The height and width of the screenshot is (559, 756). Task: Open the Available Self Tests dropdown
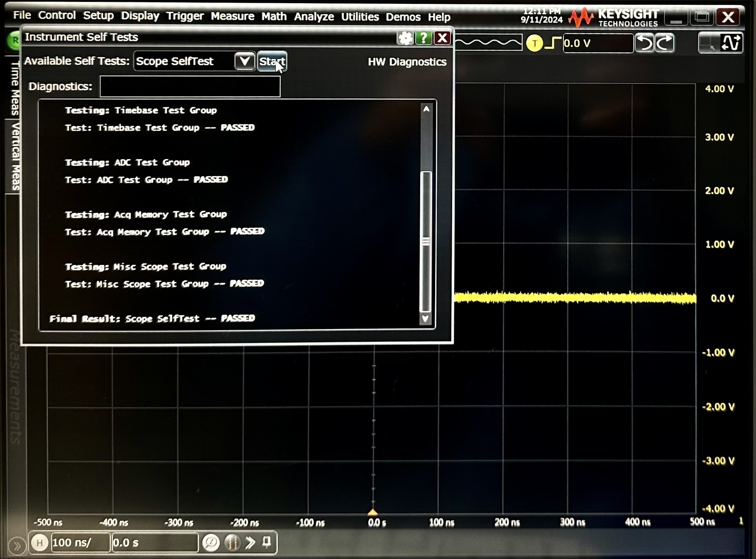(244, 61)
